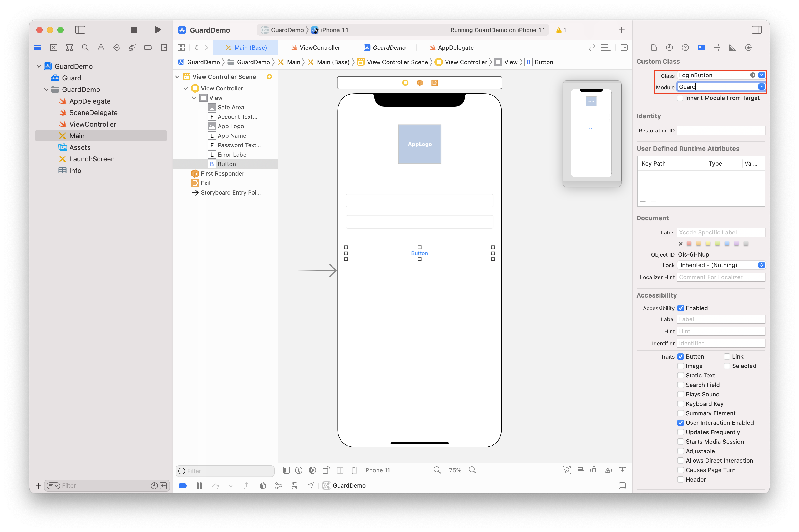Image resolution: width=799 pixels, height=532 pixels.
Task: Show the Size inspector ruler icon
Action: (x=732, y=48)
